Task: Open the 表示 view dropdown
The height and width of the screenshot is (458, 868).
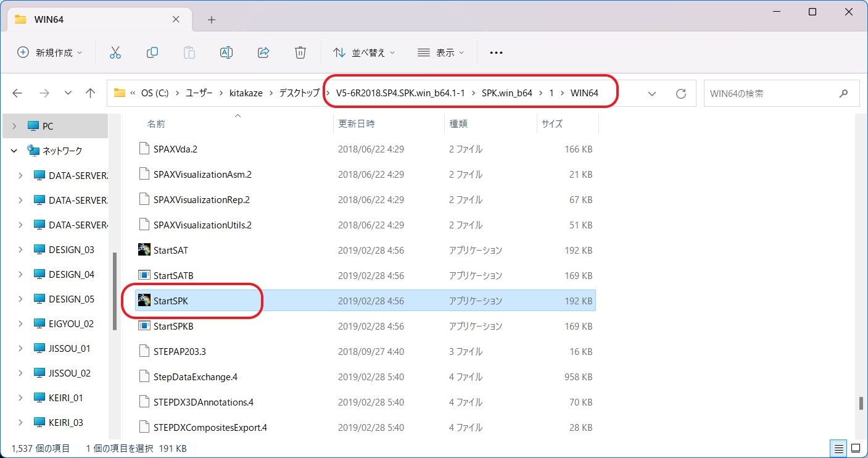Action: pyautogui.click(x=440, y=52)
